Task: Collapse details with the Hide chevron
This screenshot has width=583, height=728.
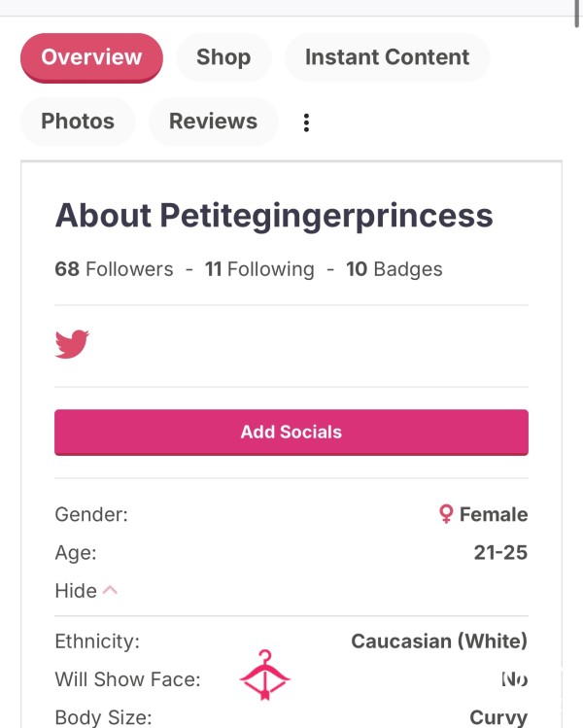Action: [110, 591]
